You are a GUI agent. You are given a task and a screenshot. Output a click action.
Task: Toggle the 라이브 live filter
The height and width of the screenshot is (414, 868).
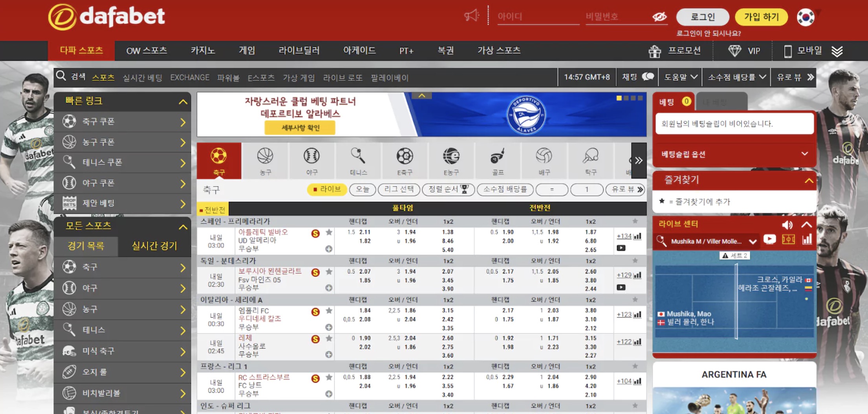(327, 189)
